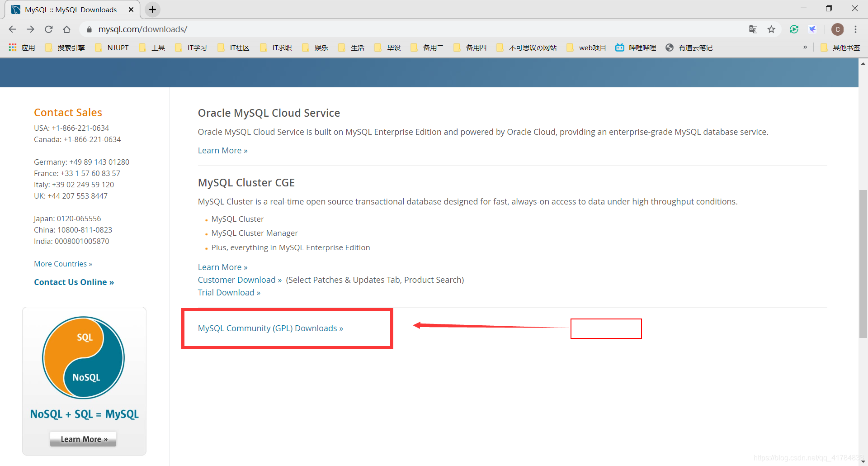The width and height of the screenshot is (868, 466).
Task: Open the profile avatar C
Action: click(838, 29)
